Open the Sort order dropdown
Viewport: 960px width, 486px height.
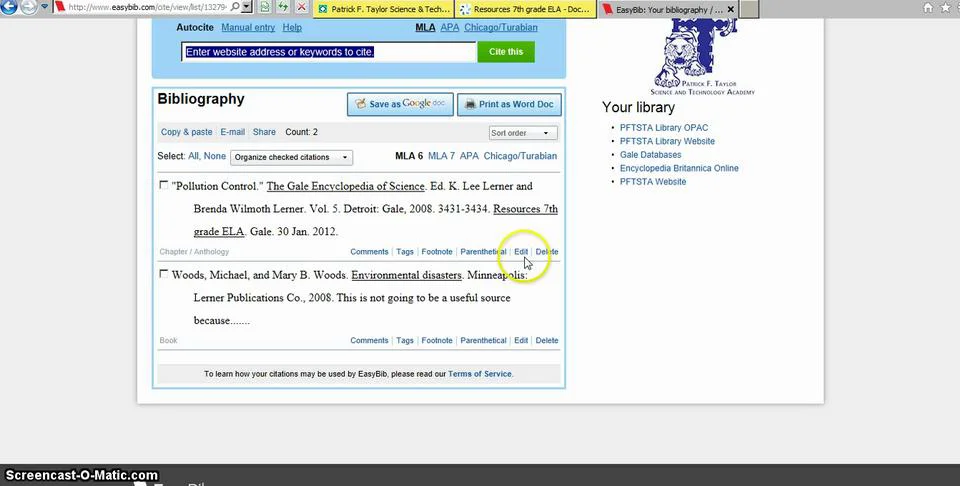tap(523, 133)
